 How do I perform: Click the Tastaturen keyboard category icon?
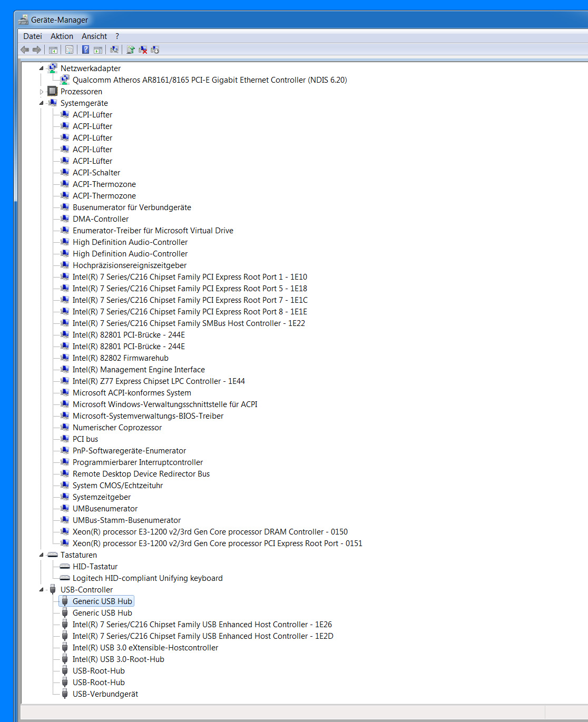tap(52, 555)
